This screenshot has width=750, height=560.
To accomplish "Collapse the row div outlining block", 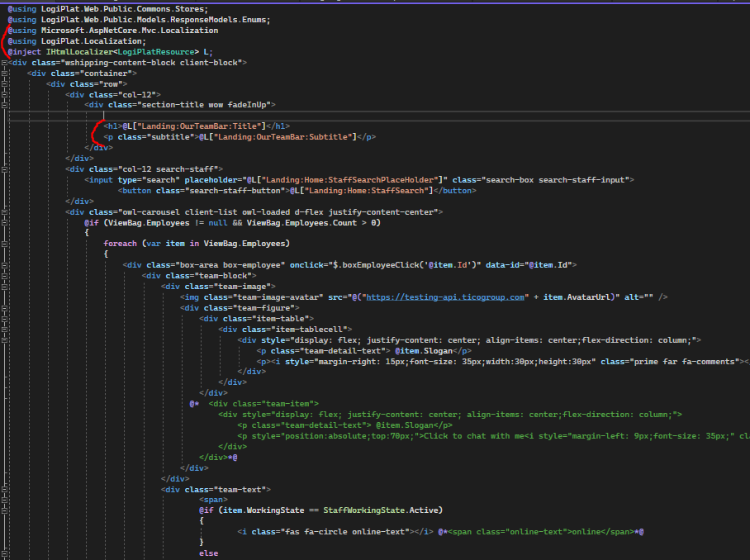I will pyautogui.click(x=4, y=84).
